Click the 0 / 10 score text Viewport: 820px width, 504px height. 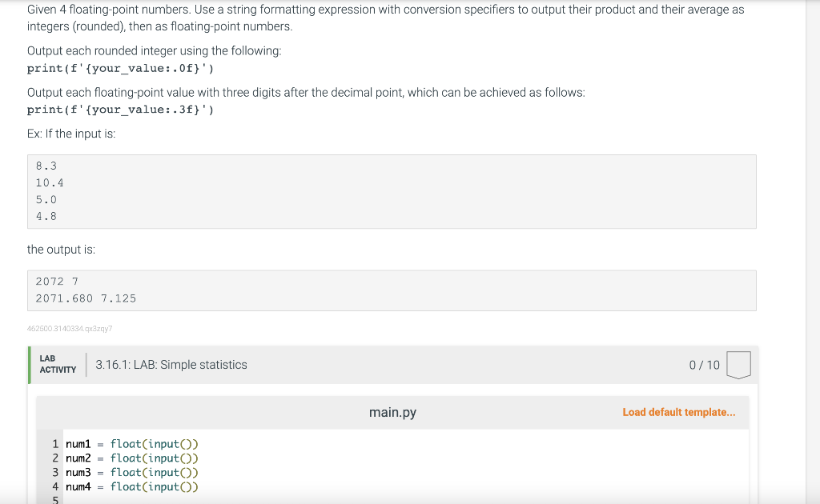click(x=704, y=365)
